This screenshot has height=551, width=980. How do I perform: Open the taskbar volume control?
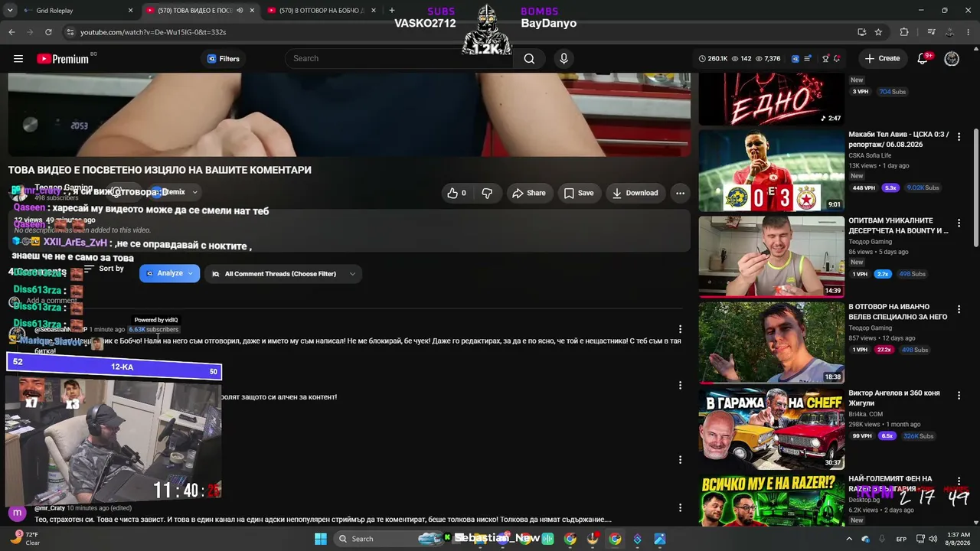(x=933, y=539)
